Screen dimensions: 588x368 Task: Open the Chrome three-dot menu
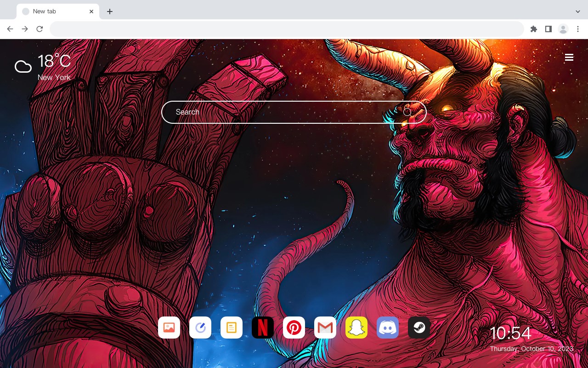(x=578, y=29)
